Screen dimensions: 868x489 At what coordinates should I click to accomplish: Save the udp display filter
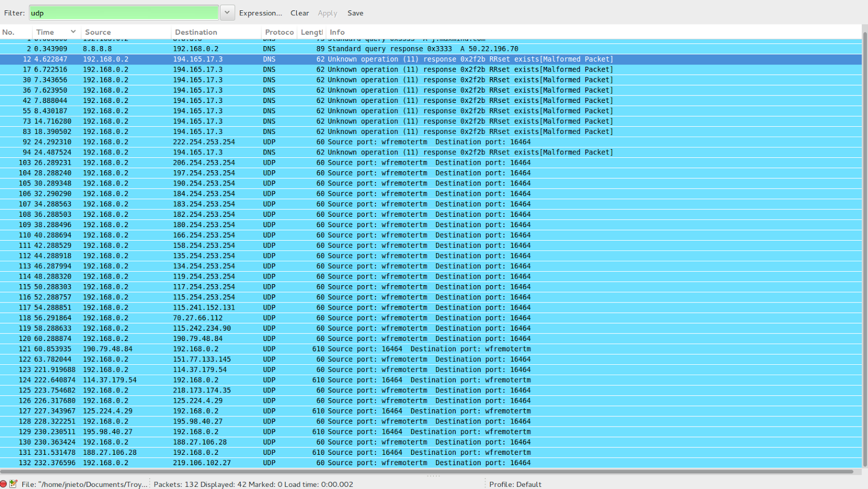pos(355,13)
